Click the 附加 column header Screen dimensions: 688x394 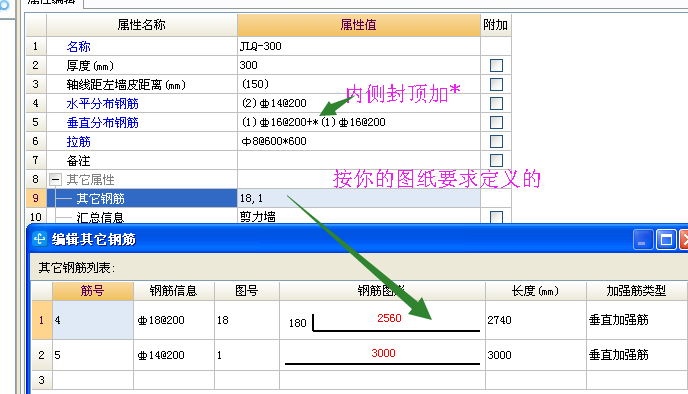click(x=496, y=25)
